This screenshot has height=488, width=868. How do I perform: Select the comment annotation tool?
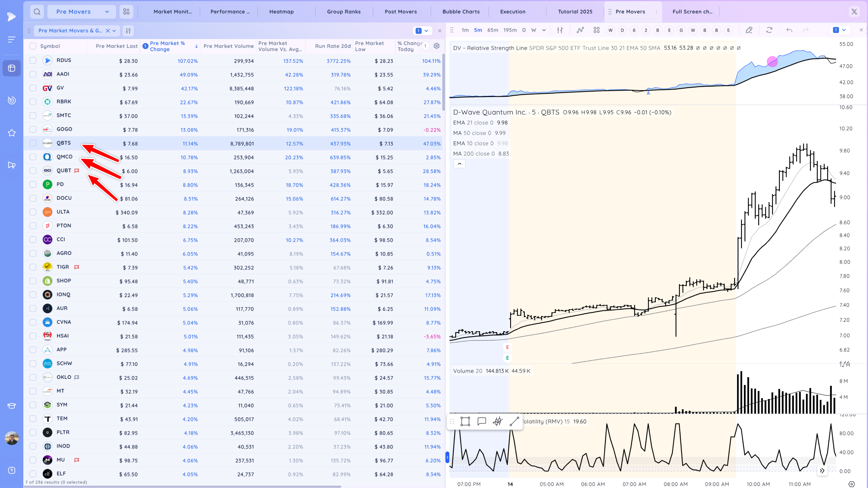[x=482, y=421]
